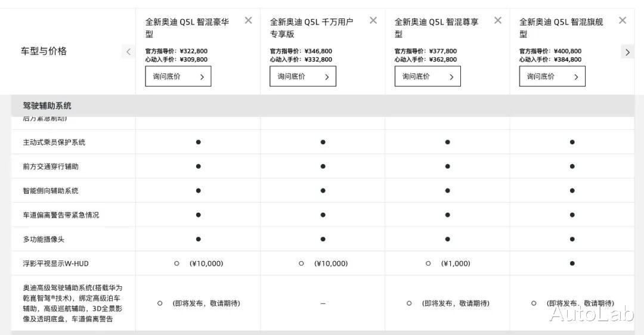Click 官方指导价 ¥400,800 price
This screenshot has width=644, height=335.
[x=550, y=51]
